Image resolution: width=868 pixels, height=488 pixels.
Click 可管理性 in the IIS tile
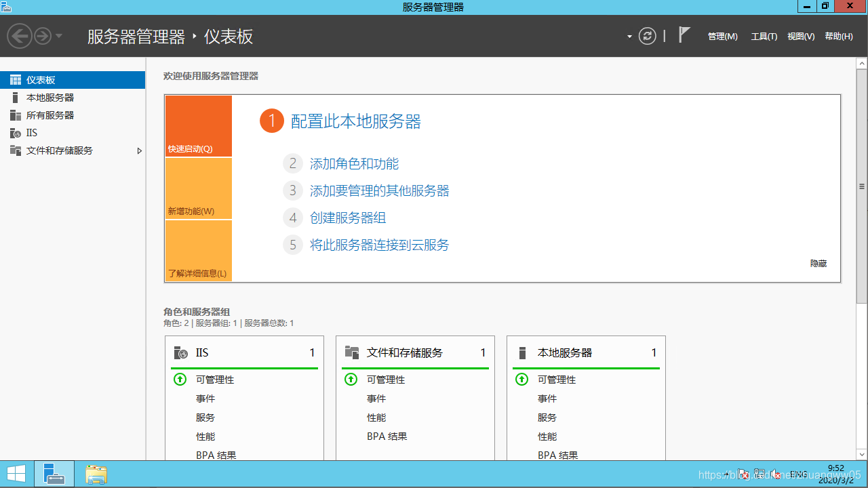point(215,380)
